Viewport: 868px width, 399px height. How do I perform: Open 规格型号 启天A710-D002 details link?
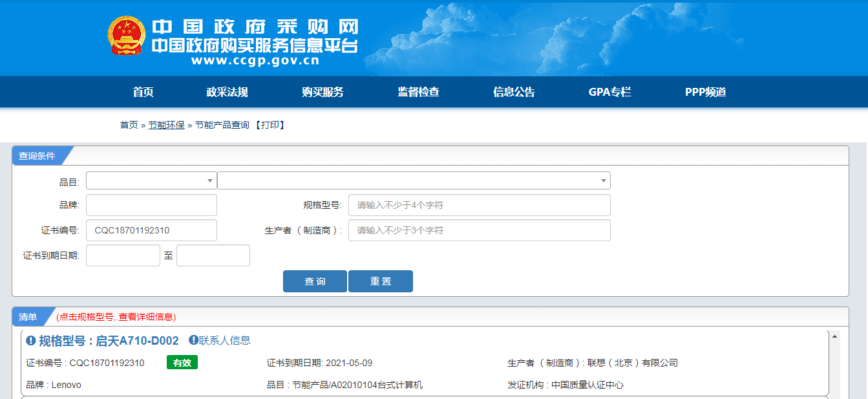[109, 341]
